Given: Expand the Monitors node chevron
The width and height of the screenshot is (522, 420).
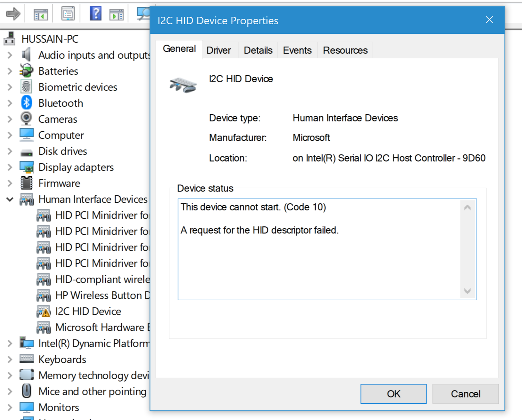Looking at the screenshot, I should coord(10,408).
